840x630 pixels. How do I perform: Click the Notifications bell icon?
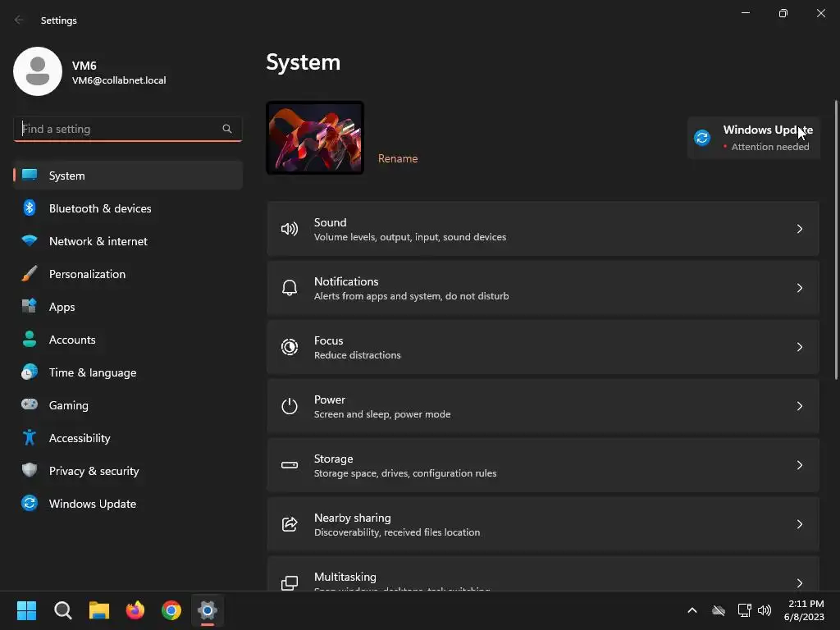[x=290, y=288]
